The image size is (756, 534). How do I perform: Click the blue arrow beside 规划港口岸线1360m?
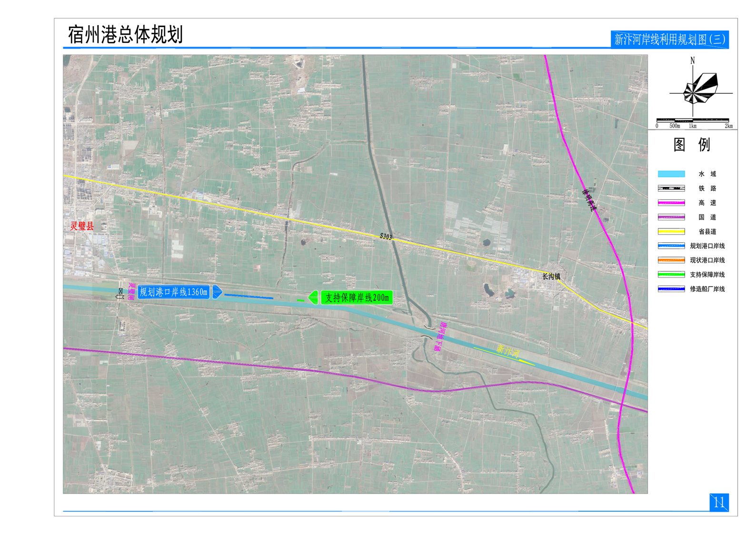(x=217, y=292)
